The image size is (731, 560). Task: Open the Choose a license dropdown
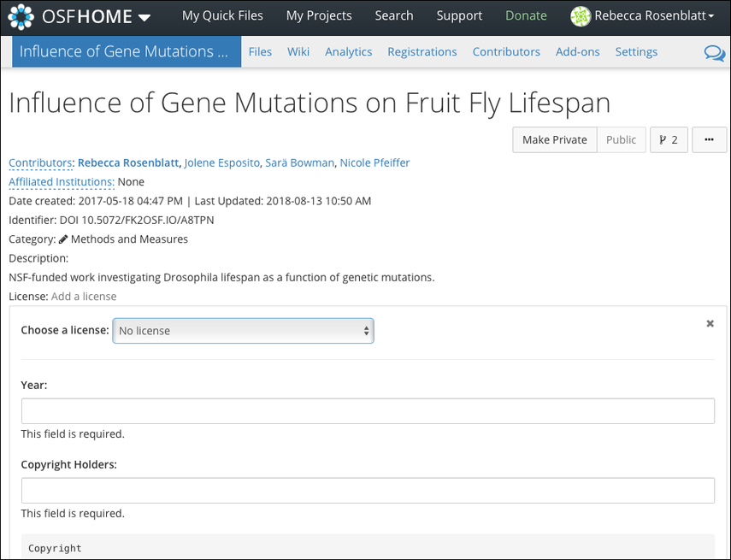243,331
